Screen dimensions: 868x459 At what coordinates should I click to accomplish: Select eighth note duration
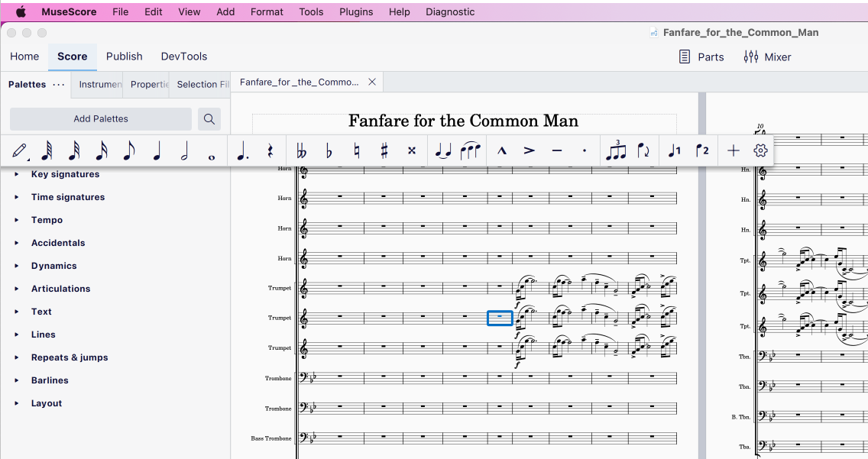coord(129,150)
